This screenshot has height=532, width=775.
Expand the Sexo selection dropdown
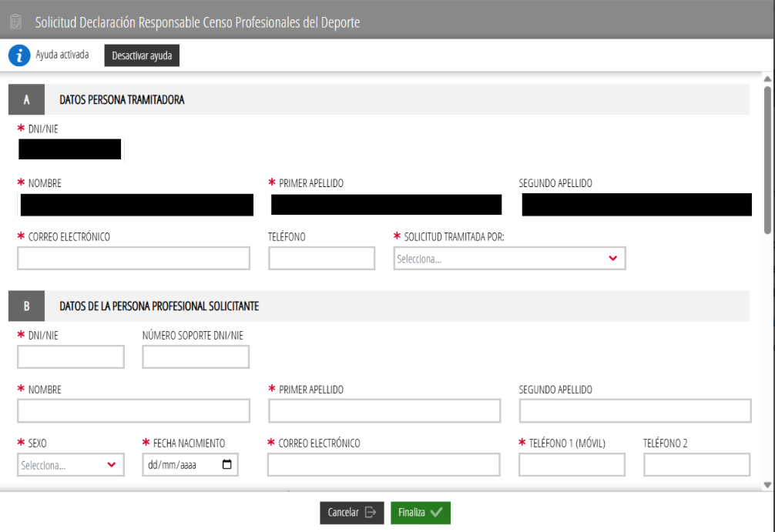tap(71, 465)
